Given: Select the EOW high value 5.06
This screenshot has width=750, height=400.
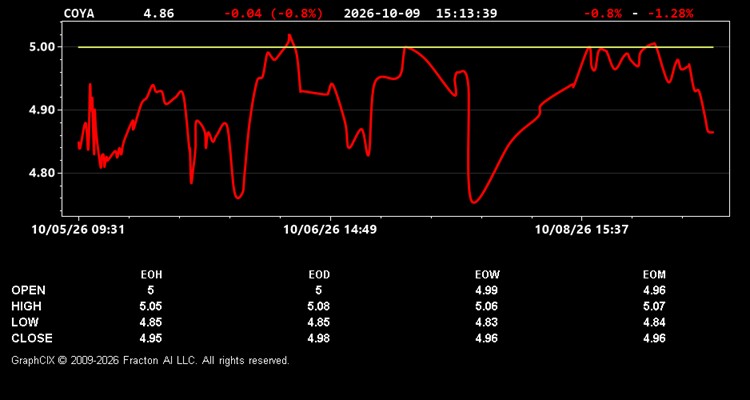Looking at the screenshot, I should click(486, 306).
